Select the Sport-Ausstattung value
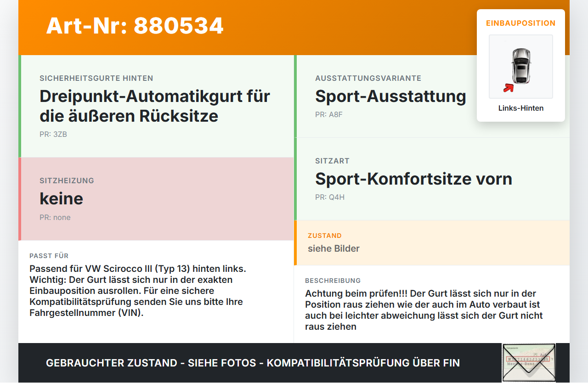Viewport: 588px width, 383px height. tap(390, 96)
